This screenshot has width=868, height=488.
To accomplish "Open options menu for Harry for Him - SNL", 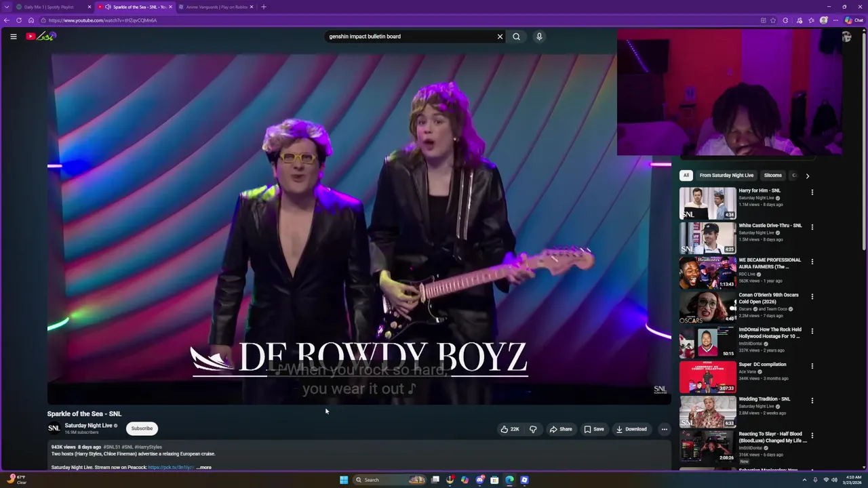I will (812, 192).
